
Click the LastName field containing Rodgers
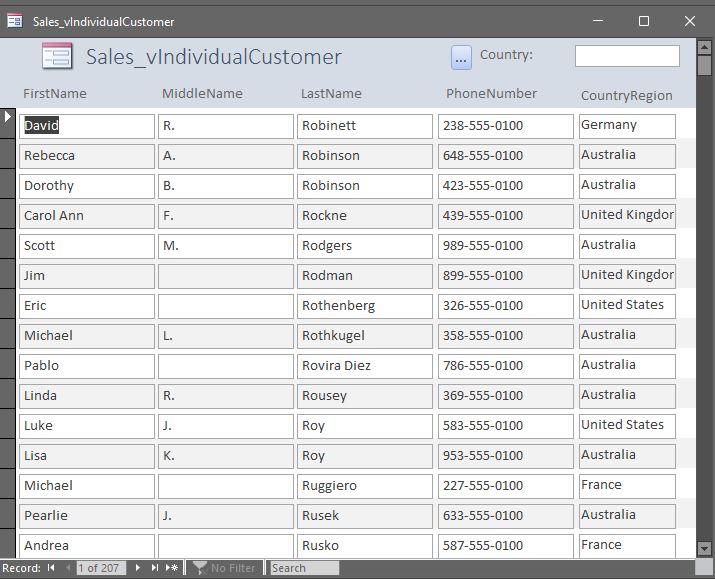[365, 246]
